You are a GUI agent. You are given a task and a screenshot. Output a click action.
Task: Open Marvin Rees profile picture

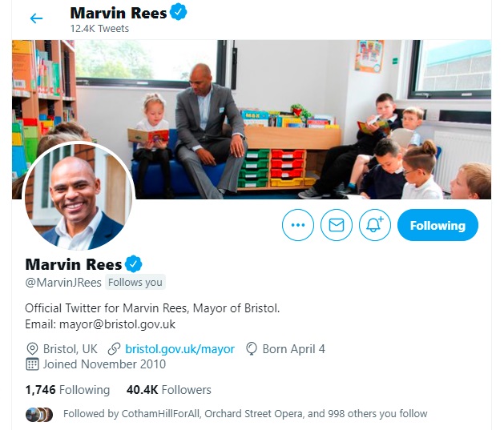pos(79,196)
